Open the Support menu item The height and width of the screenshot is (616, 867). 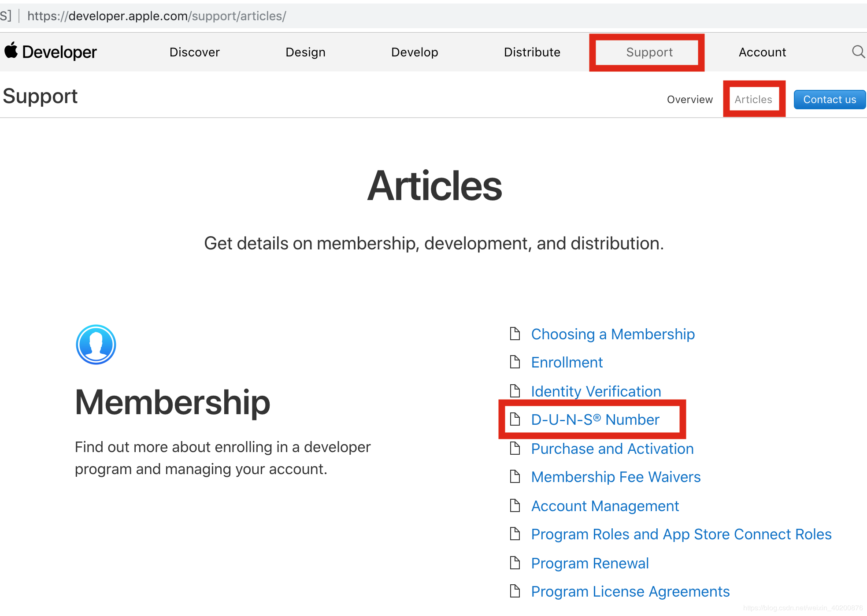pos(649,52)
